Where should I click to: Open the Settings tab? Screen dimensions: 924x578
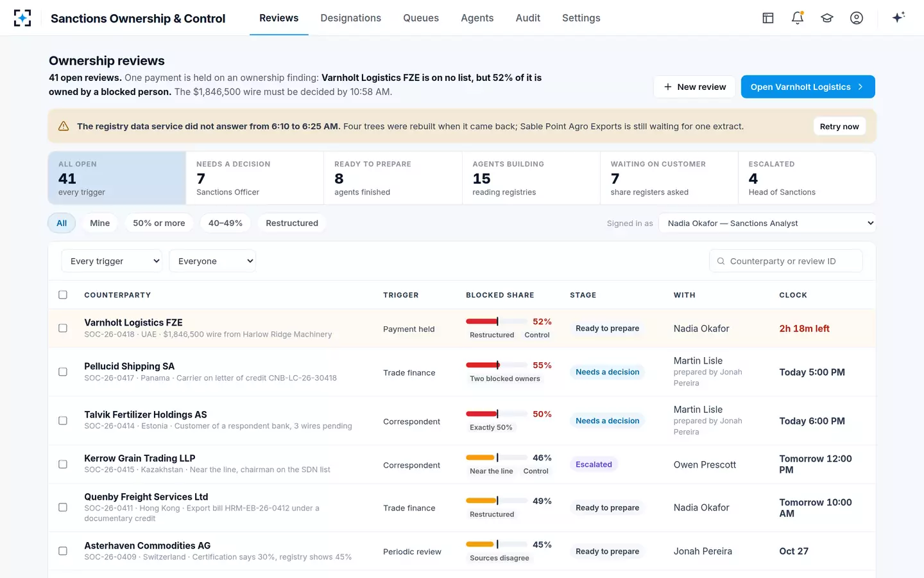tap(581, 18)
